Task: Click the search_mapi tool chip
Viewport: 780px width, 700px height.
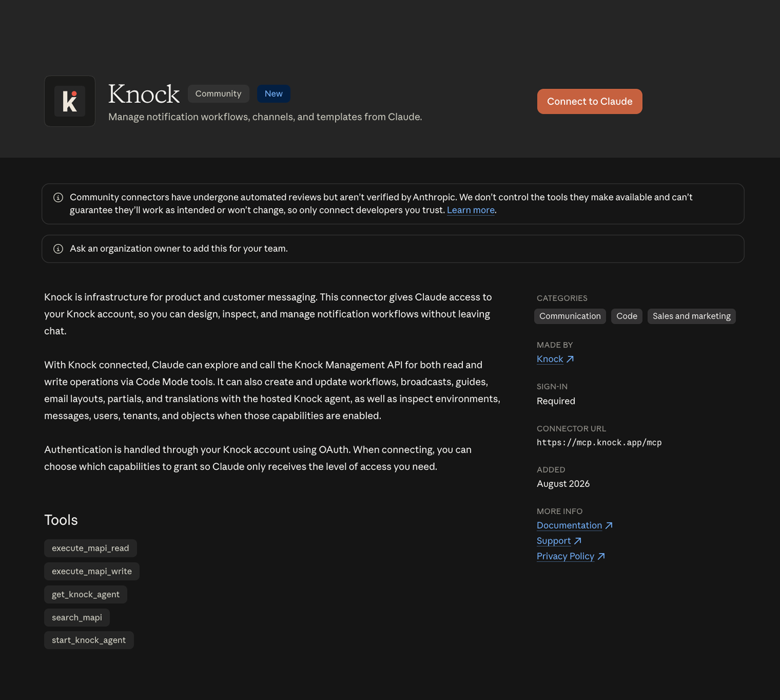Action: pyautogui.click(x=77, y=617)
